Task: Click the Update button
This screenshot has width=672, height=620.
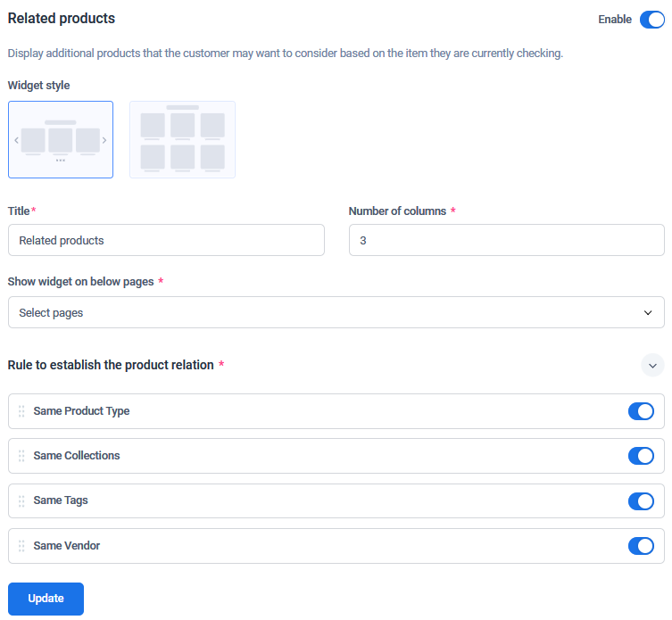Action: pyautogui.click(x=46, y=599)
